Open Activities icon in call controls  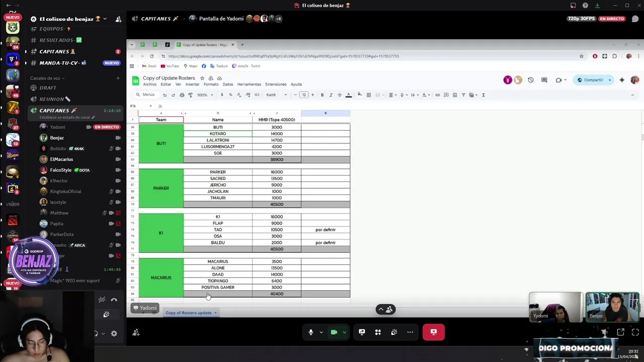(x=378, y=332)
